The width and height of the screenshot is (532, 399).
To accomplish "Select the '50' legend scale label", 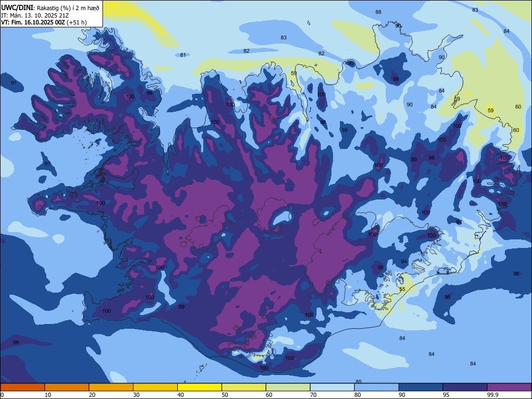I will 225,395.
